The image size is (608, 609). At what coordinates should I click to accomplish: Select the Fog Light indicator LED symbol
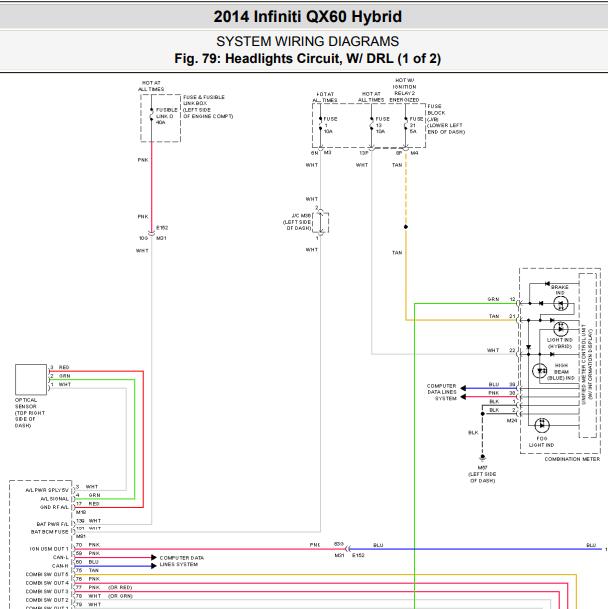point(542,425)
